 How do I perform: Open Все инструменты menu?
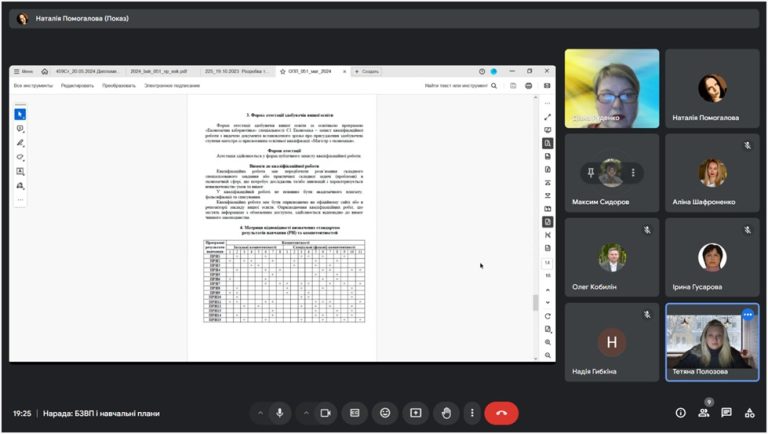(33, 86)
